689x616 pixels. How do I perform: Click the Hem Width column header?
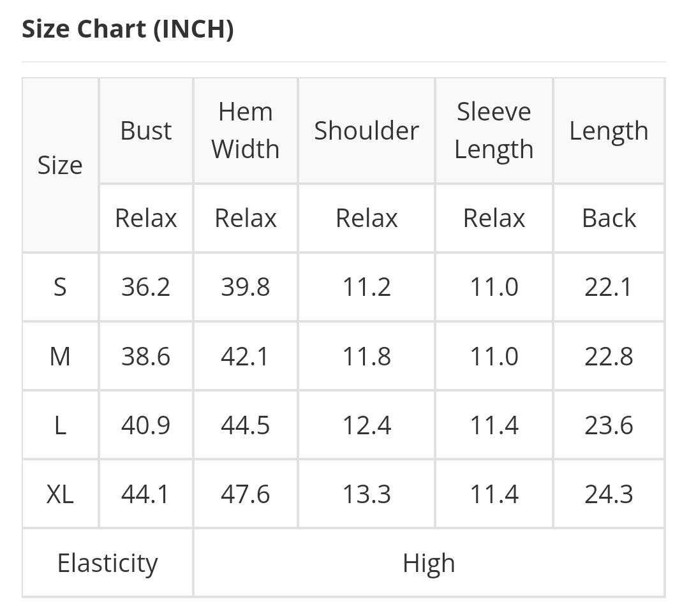click(x=246, y=131)
